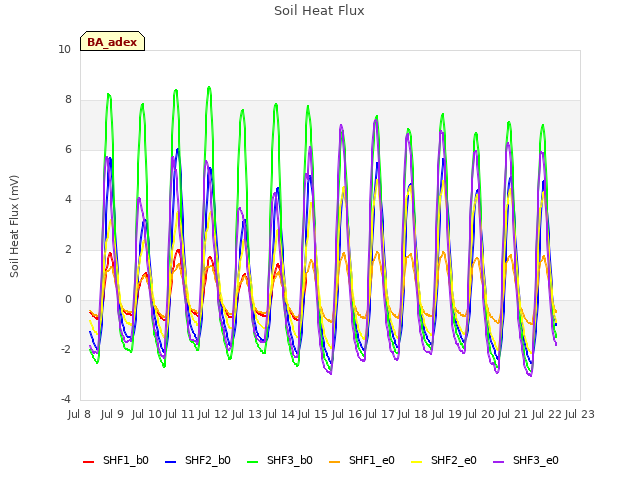This screenshot has width=640, height=480.
Task: Click the Soil Heat Flux (mV) axis label
Action: (x=14, y=227)
